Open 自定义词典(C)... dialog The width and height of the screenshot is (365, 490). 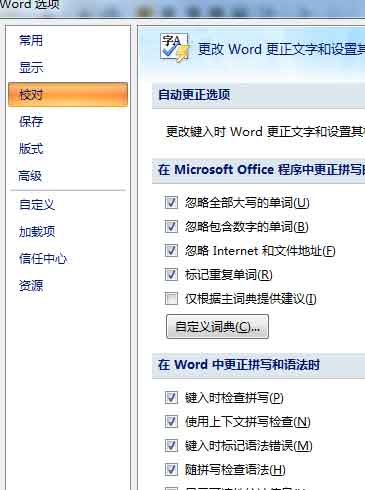tap(217, 327)
